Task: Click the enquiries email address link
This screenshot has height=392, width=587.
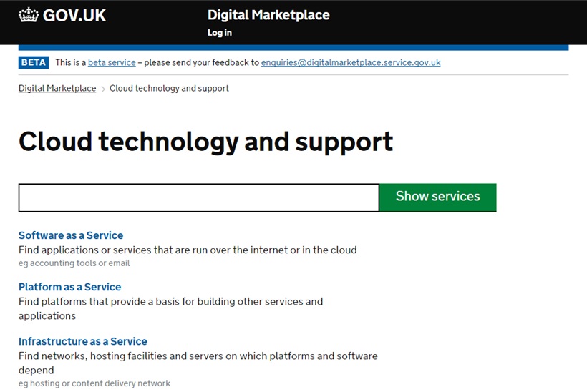Action: coord(351,62)
